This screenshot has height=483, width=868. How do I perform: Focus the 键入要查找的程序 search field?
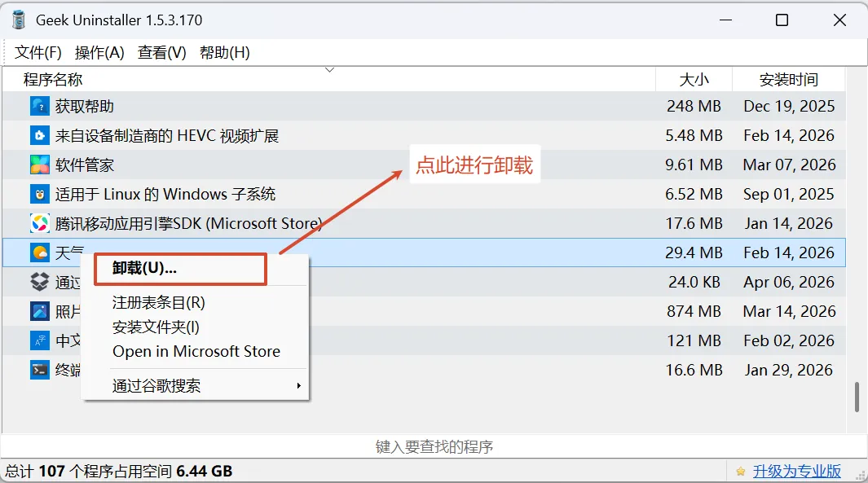click(434, 446)
